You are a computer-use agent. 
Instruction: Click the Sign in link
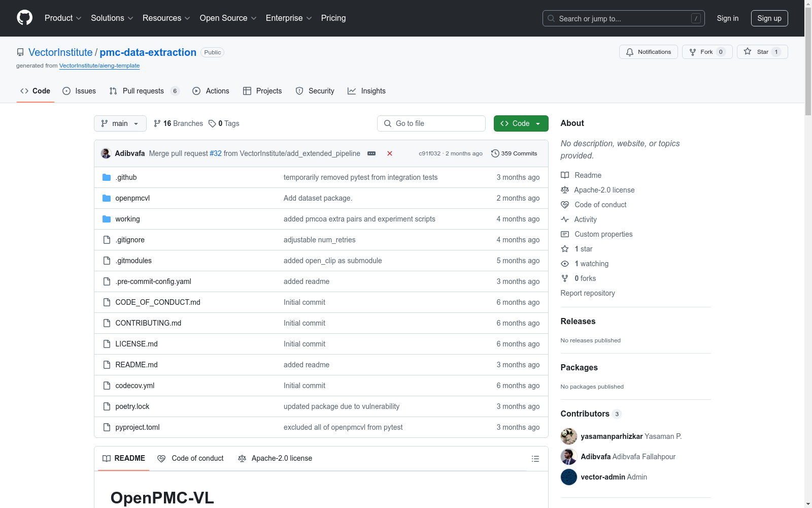[728, 18]
